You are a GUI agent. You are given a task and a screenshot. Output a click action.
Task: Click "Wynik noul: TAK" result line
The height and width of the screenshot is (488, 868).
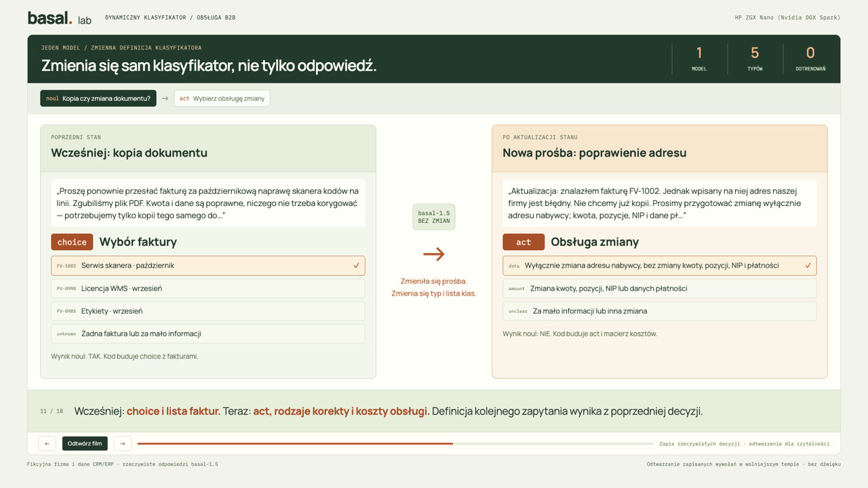coord(125,357)
